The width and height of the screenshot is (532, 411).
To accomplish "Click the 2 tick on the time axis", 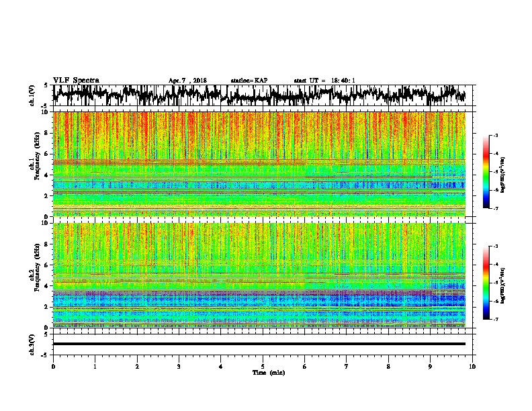I will tap(137, 367).
